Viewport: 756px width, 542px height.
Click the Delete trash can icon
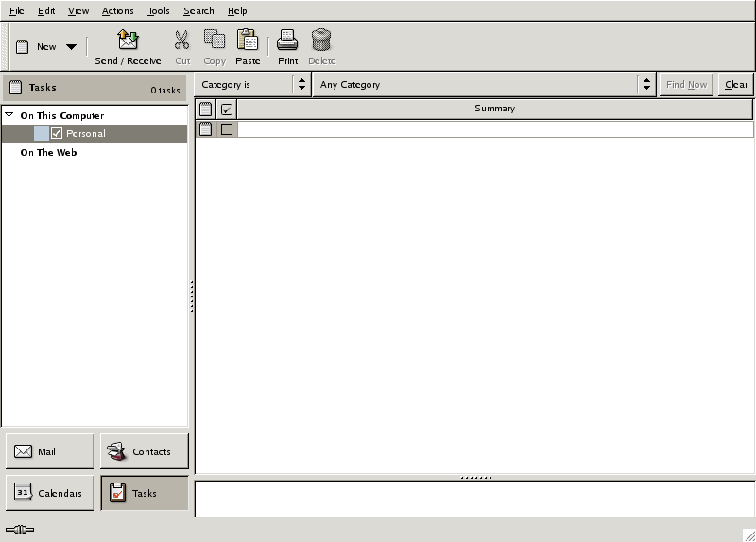[321, 40]
